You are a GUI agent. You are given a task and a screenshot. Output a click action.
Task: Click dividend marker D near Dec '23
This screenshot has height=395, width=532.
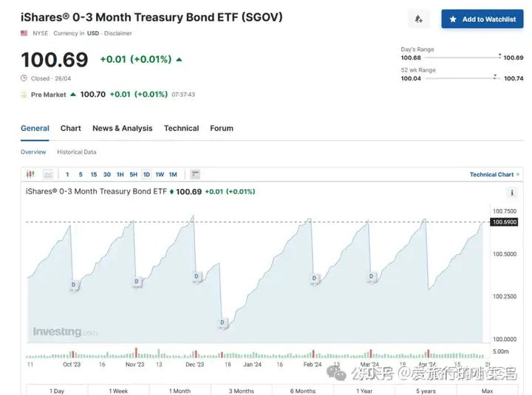click(x=197, y=276)
